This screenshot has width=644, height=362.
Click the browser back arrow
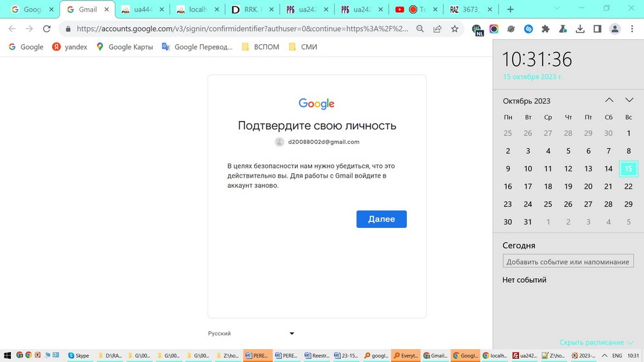12,29
